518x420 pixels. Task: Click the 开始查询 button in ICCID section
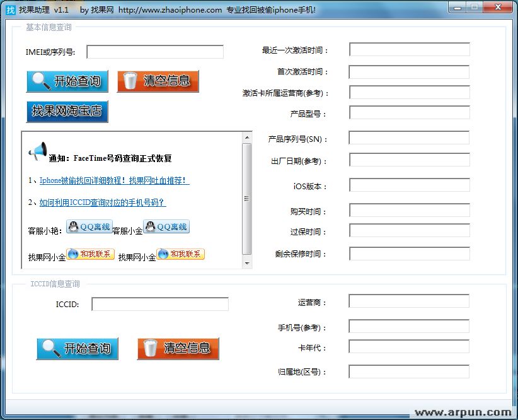[78, 349]
